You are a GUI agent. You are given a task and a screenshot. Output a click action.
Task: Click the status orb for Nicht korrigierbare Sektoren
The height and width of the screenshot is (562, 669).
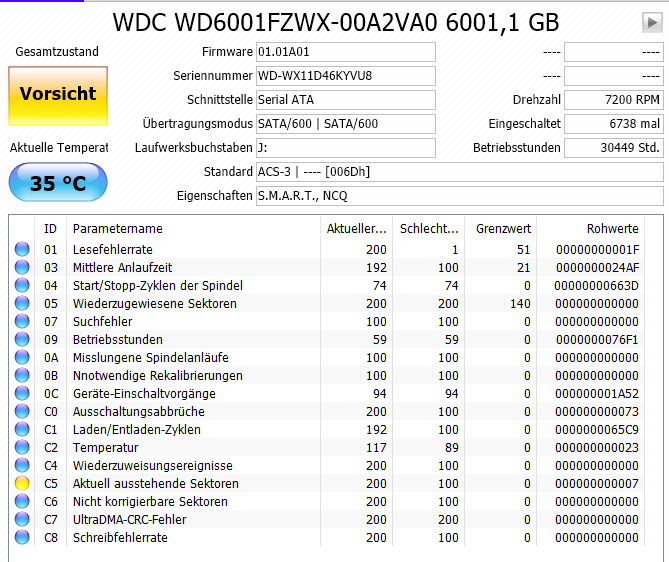pos(22,501)
